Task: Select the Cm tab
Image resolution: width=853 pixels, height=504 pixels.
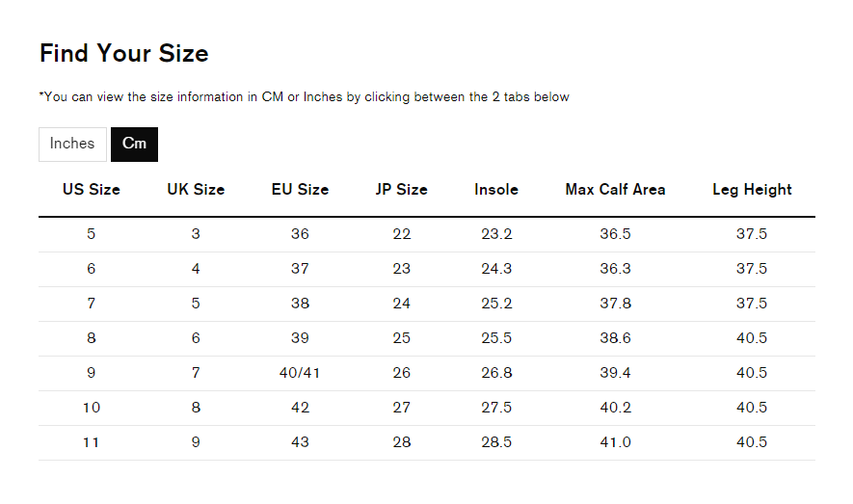Action: [134, 144]
